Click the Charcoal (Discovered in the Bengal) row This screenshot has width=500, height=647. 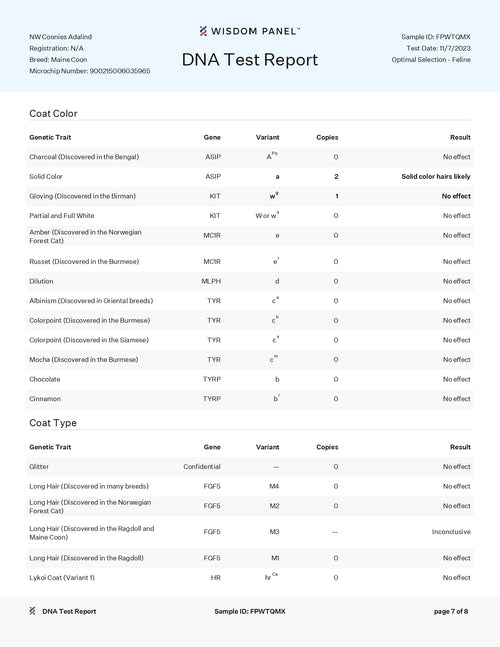point(250,157)
